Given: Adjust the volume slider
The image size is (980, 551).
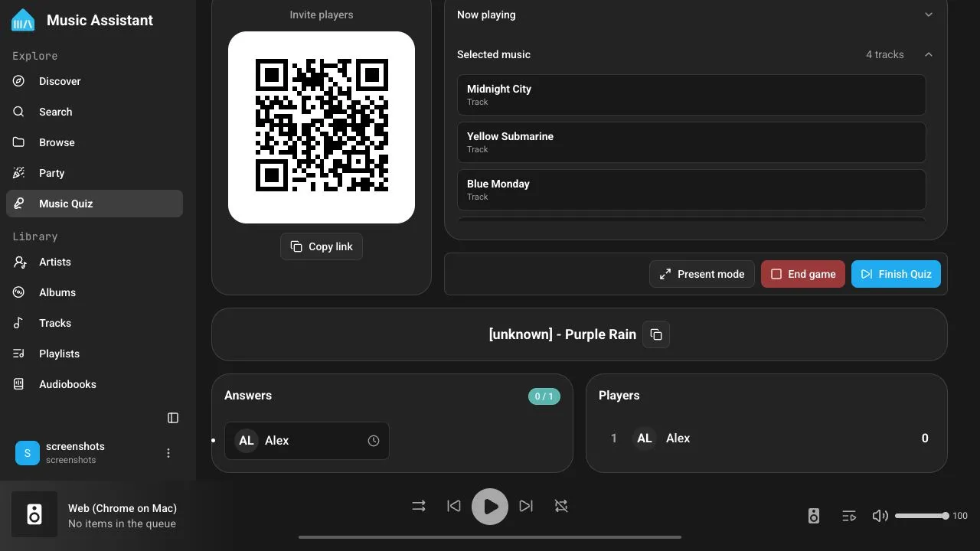Looking at the screenshot, I should [x=922, y=516].
